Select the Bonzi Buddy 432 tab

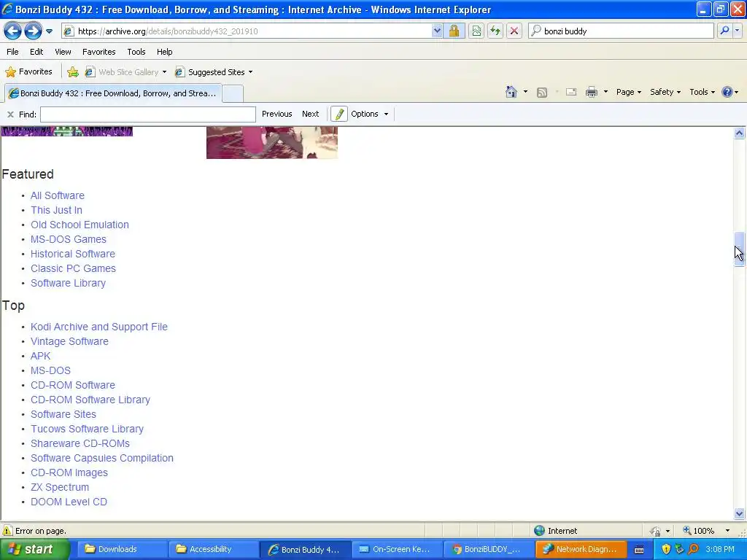point(112,93)
